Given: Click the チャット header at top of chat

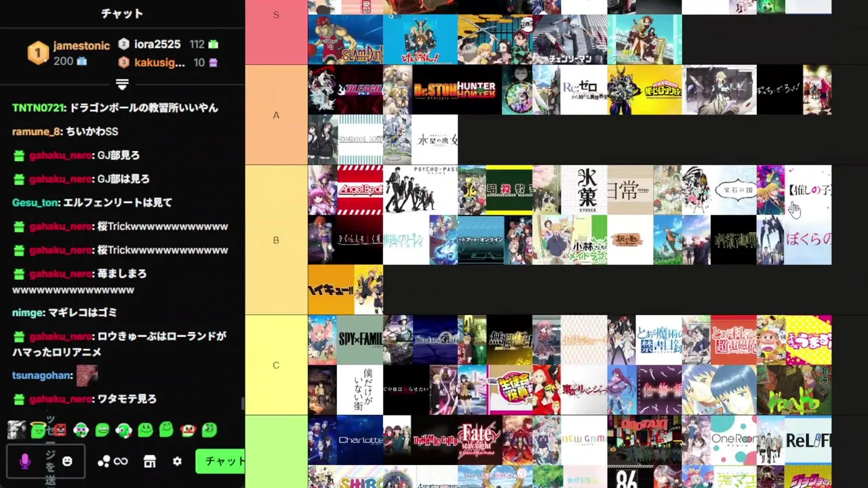Looking at the screenshot, I should pos(122,14).
